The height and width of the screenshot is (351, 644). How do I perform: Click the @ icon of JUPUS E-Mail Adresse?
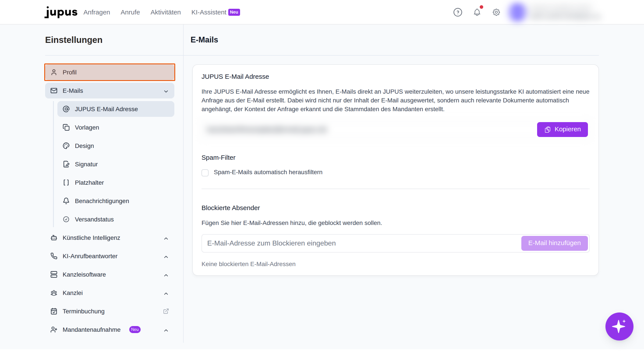[66, 109]
